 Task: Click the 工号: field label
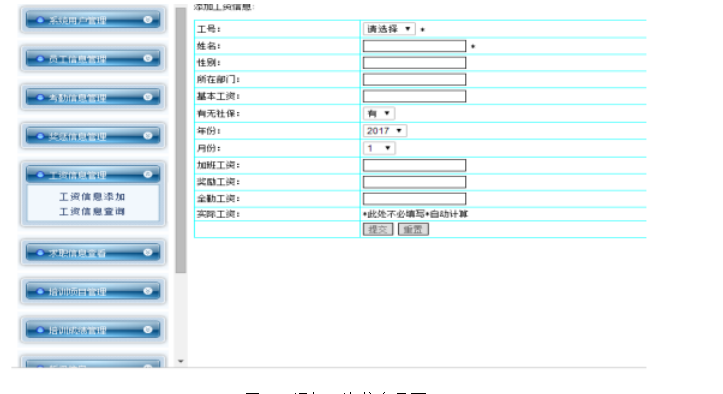tap(209, 29)
